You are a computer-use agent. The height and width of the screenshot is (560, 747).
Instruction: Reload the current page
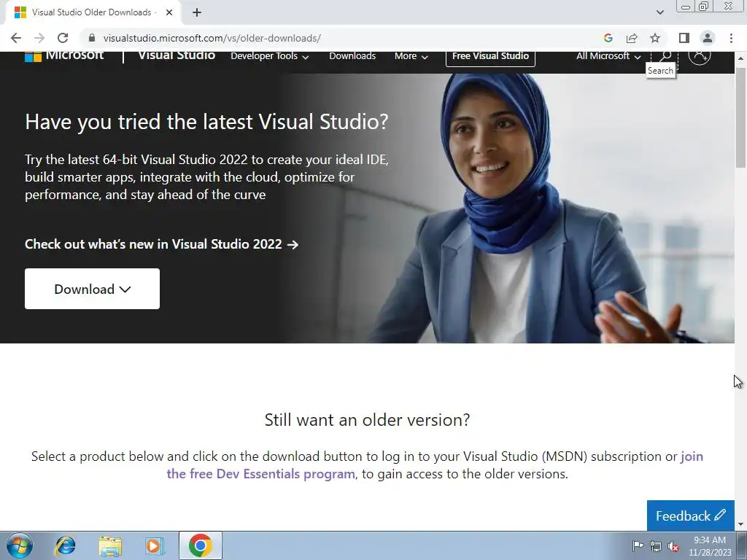63,38
